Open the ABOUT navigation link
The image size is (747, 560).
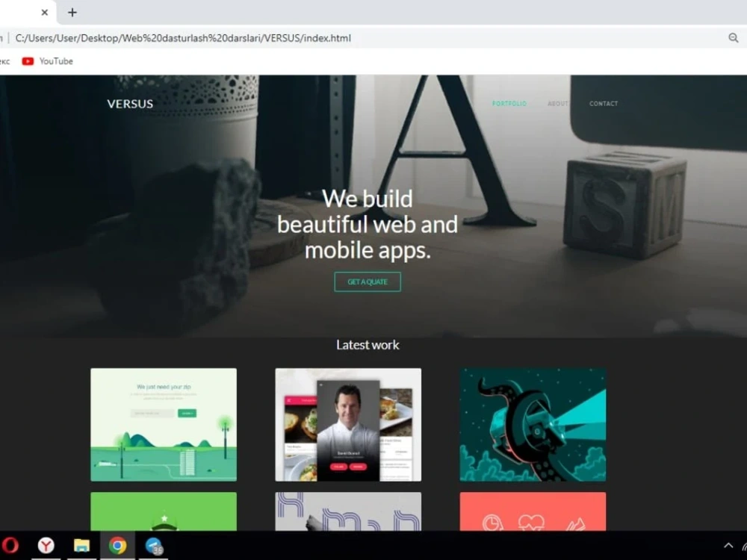557,104
